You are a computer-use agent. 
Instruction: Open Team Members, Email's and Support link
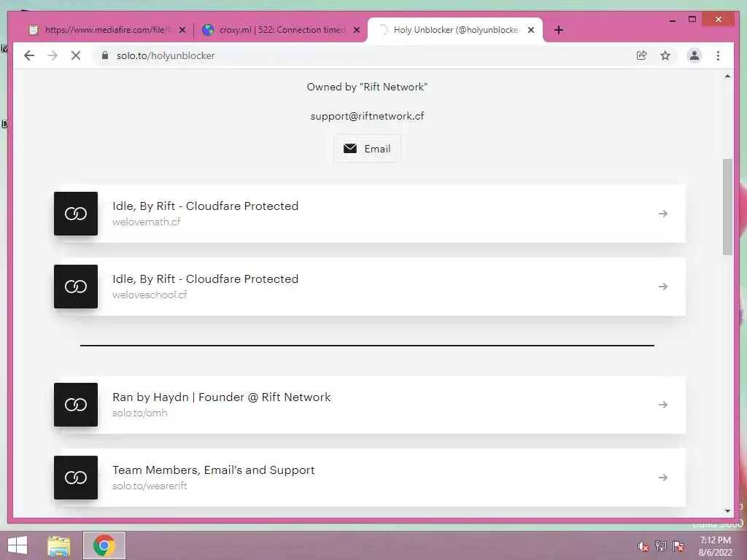(x=370, y=478)
